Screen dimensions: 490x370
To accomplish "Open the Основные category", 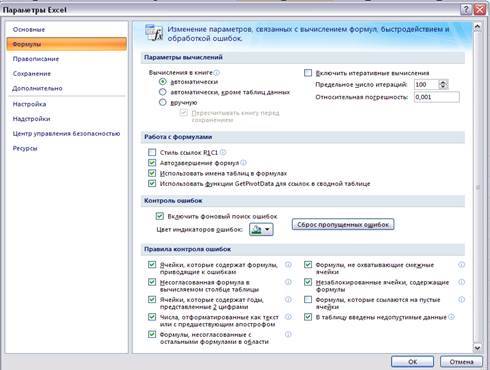I will 29,29.
